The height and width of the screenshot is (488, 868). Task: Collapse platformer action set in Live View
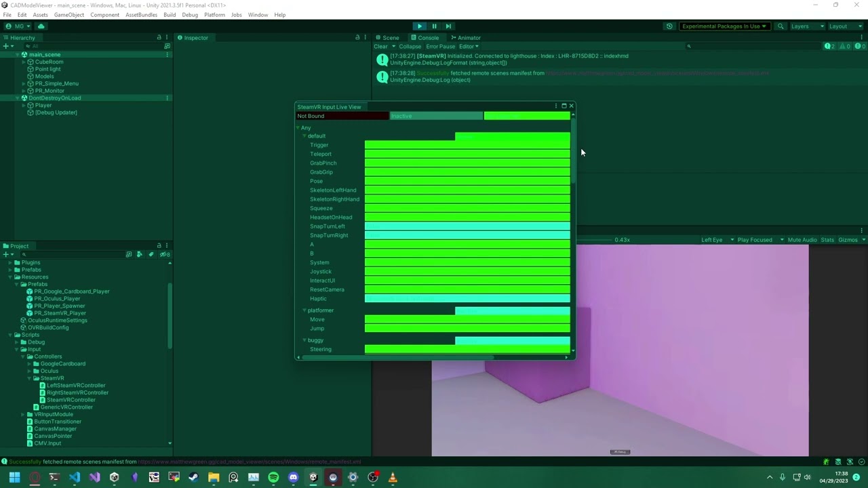point(304,310)
